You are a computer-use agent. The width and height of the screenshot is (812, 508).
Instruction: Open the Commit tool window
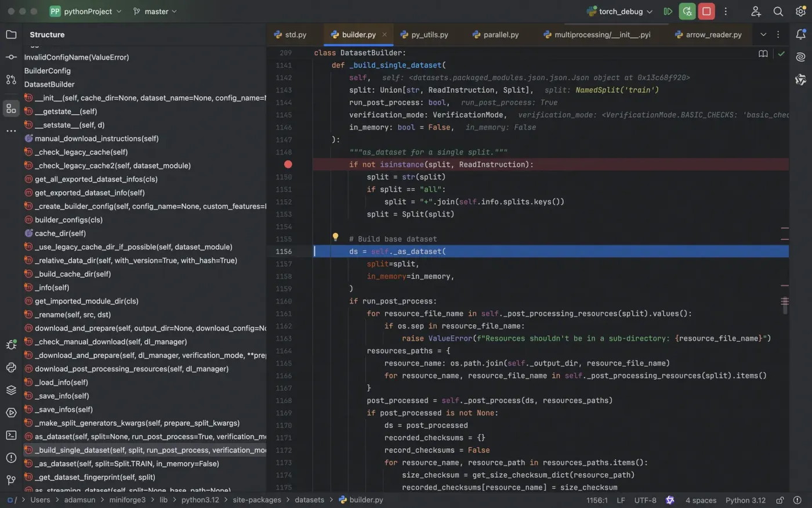[x=11, y=57]
